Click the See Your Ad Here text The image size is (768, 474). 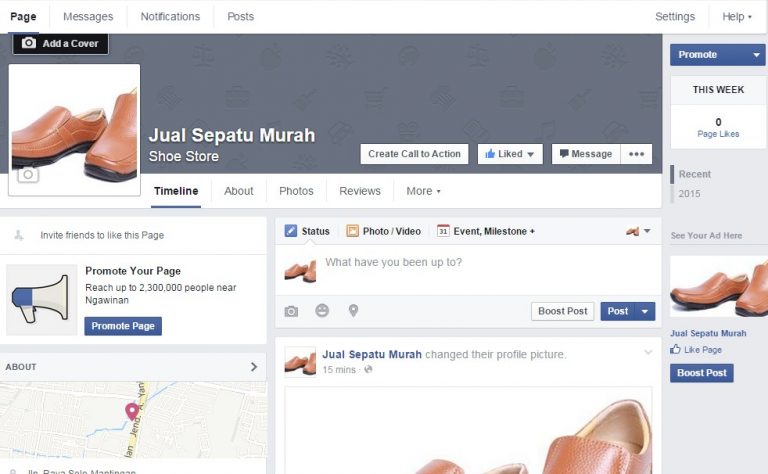tap(706, 236)
